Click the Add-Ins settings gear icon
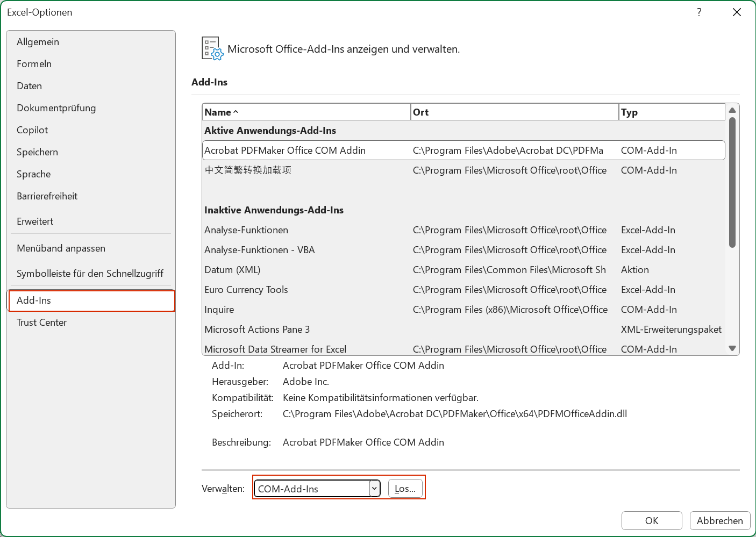 tap(212, 48)
